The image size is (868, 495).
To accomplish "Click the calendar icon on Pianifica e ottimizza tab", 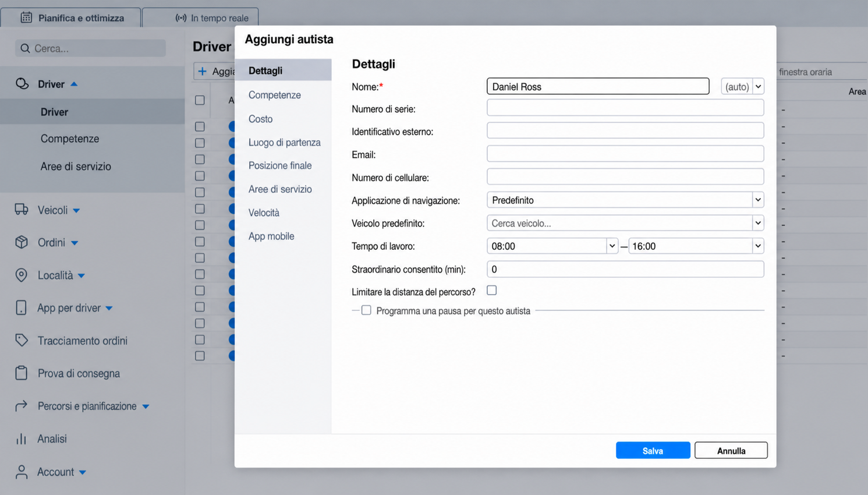I will click(x=26, y=17).
